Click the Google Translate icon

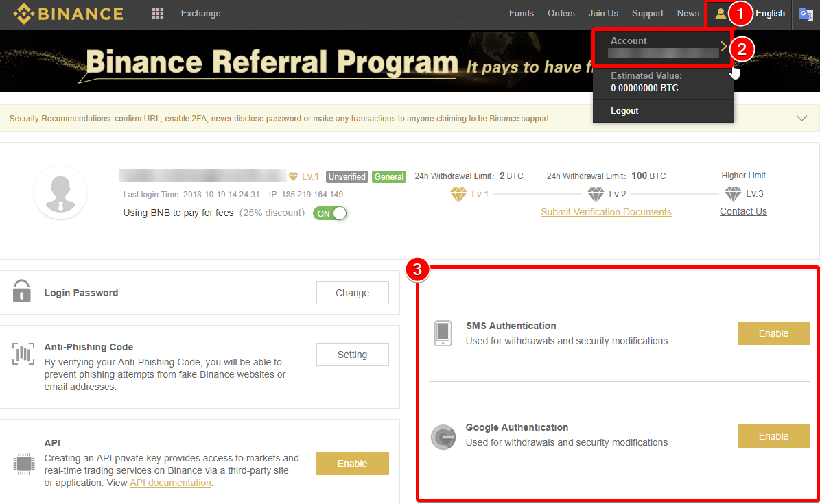806,14
